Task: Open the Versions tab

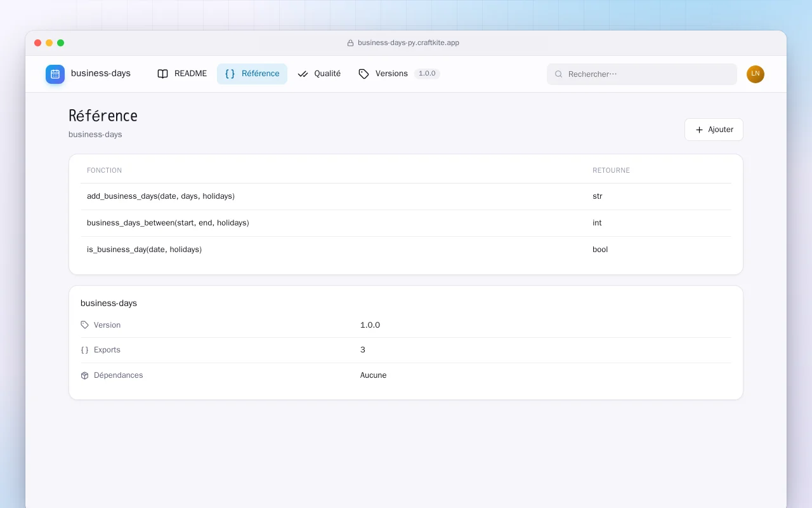Action: tap(399, 74)
